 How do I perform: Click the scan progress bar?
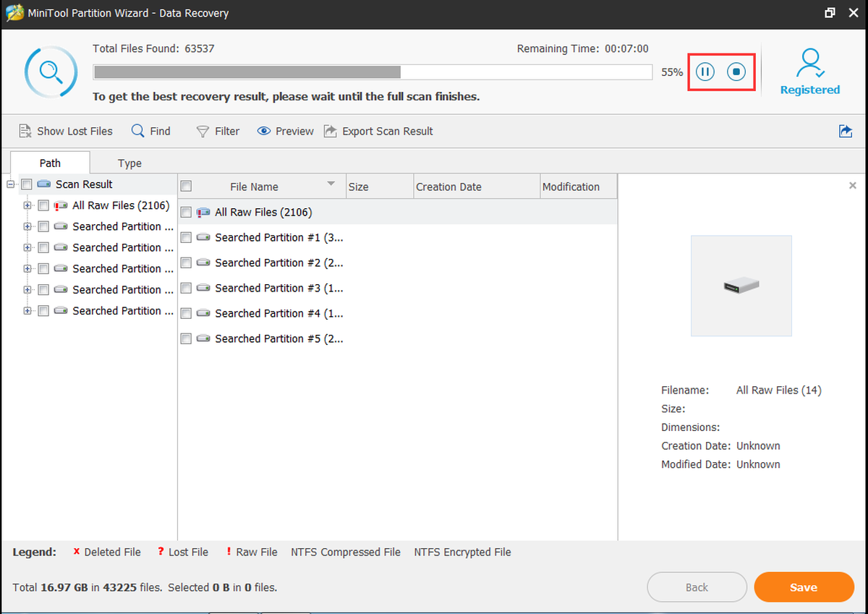(373, 72)
